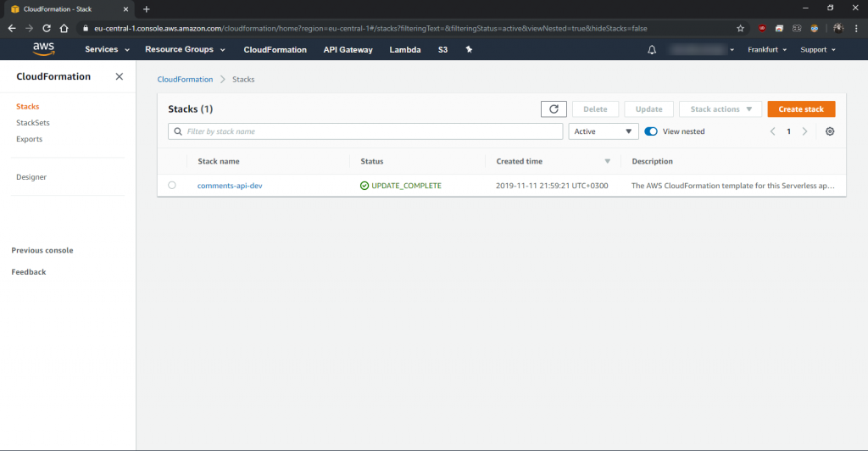Click page number 1 in pagination
Screen dimensions: 868x451
tap(789, 131)
